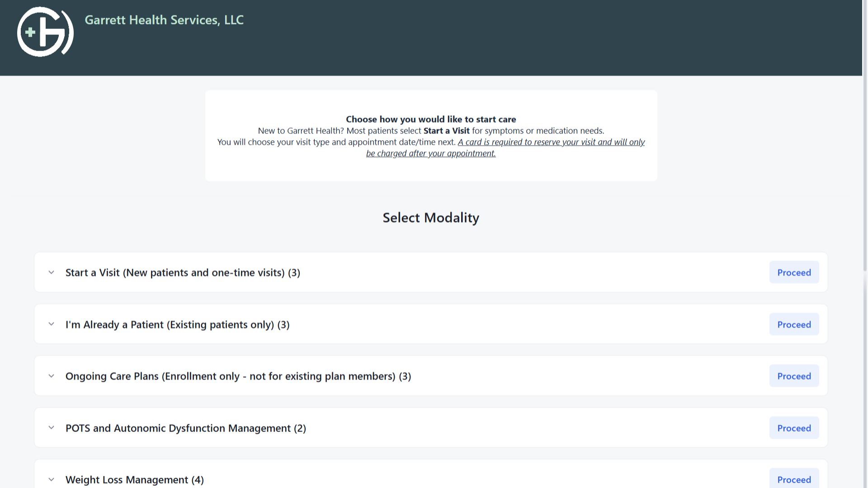868x488 pixels.
Task: Proceed with I'm Already a Patient
Action: pos(794,324)
